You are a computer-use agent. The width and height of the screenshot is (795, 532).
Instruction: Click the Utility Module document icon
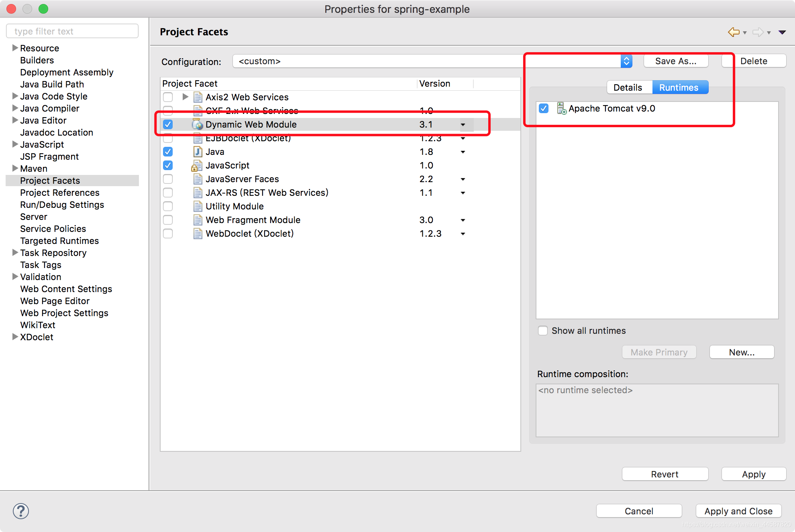tap(198, 206)
